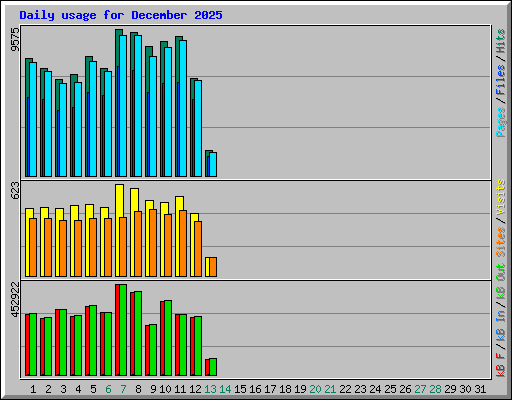
Task: Click the 'kB Out' legend label
Action: [501, 281]
